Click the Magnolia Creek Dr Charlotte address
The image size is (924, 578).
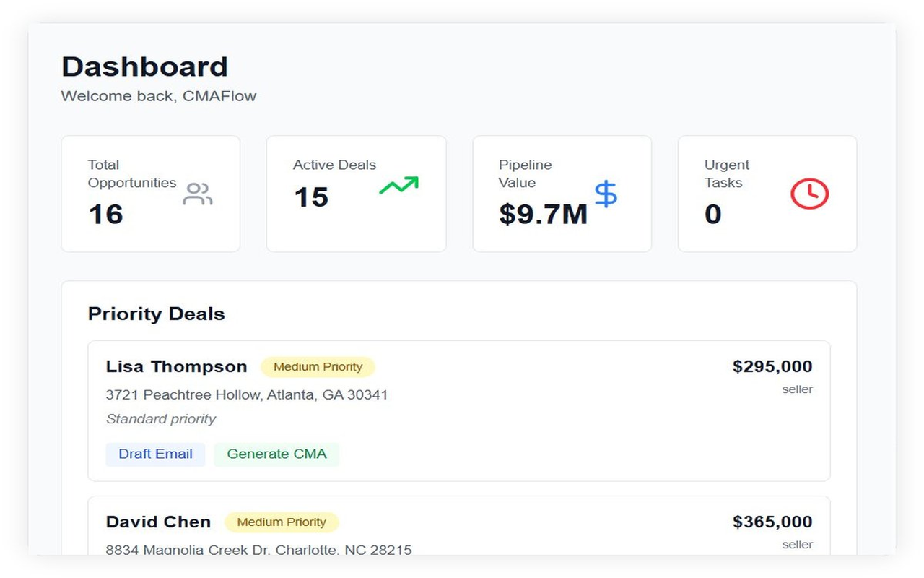(x=258, y=550)
